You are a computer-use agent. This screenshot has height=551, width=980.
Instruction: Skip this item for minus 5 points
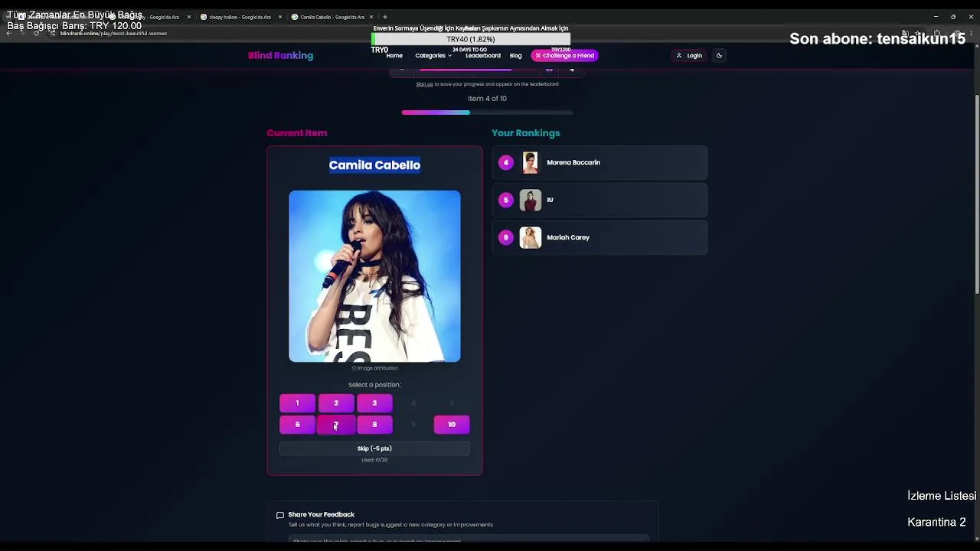374,448
